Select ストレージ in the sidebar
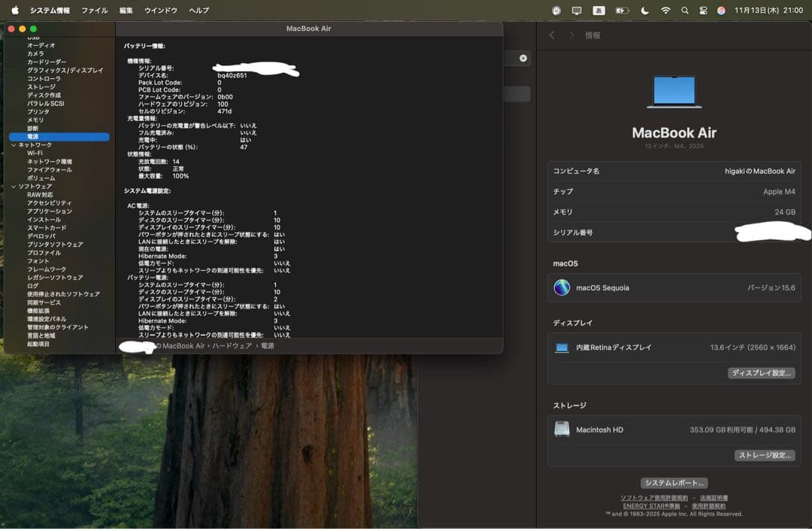The image size is (812, 529). click(x=41, y=87)
